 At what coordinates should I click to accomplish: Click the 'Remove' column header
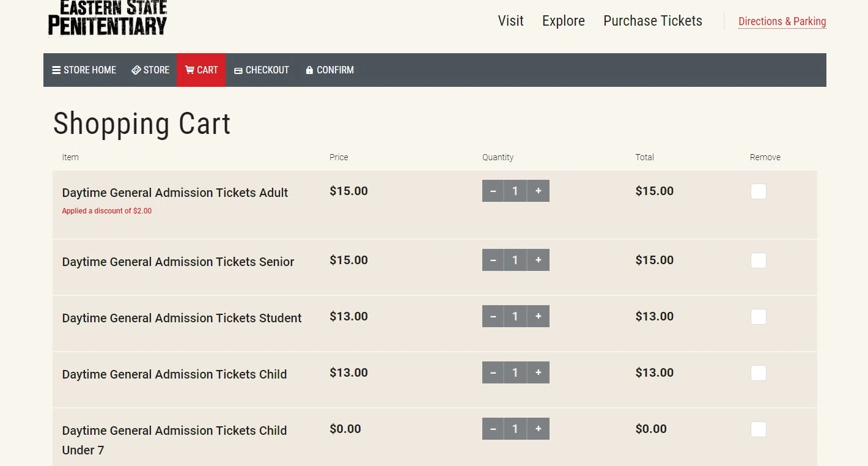click(x=765, y=157)
